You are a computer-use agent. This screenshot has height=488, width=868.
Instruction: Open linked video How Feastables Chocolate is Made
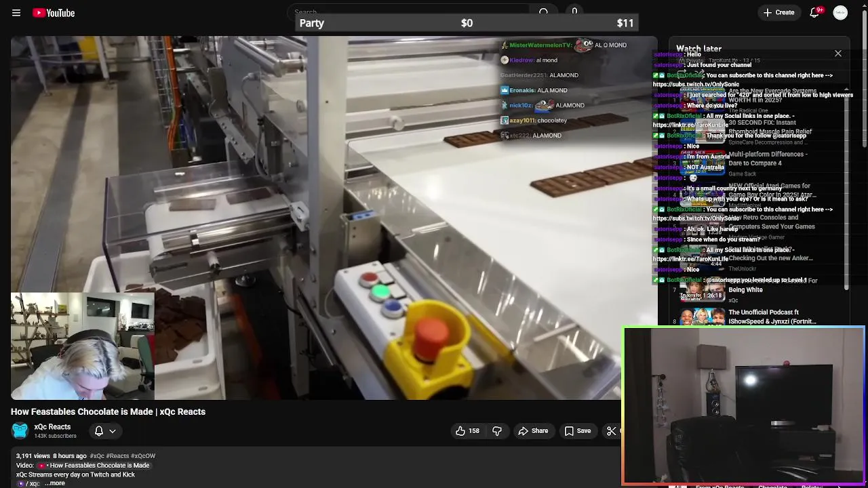[94, 466]
